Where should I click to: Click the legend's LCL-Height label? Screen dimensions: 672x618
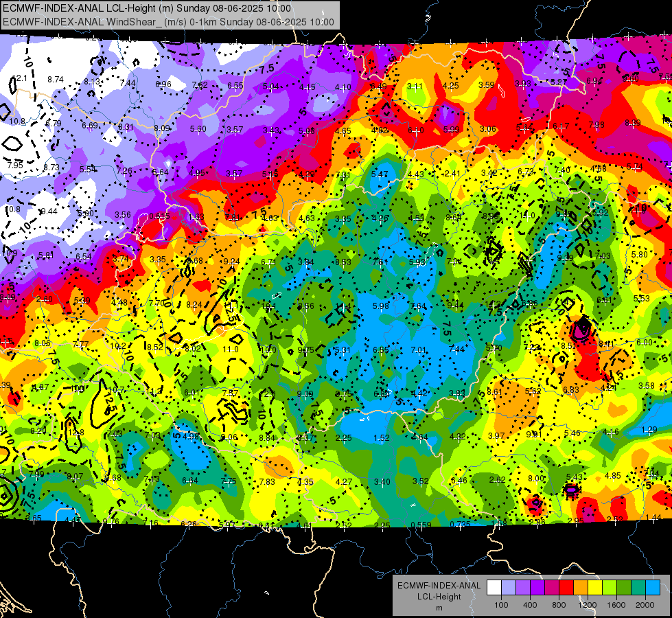(439, 597)
